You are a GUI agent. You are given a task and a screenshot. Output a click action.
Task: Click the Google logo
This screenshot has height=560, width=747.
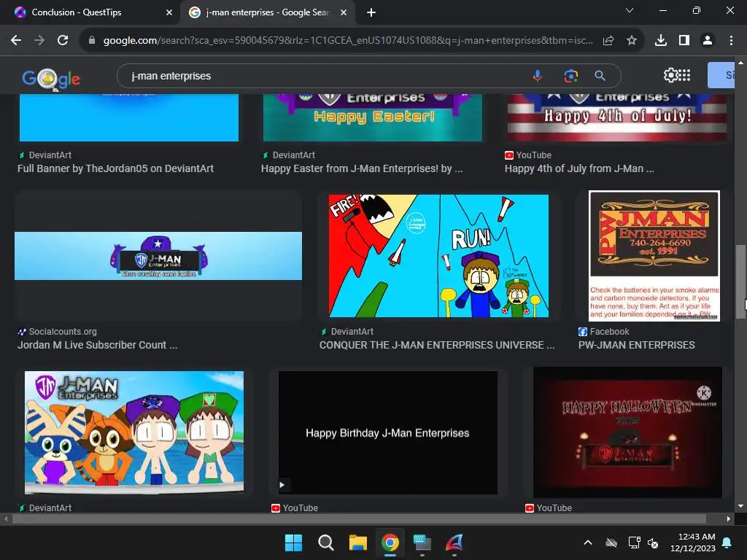51,79
